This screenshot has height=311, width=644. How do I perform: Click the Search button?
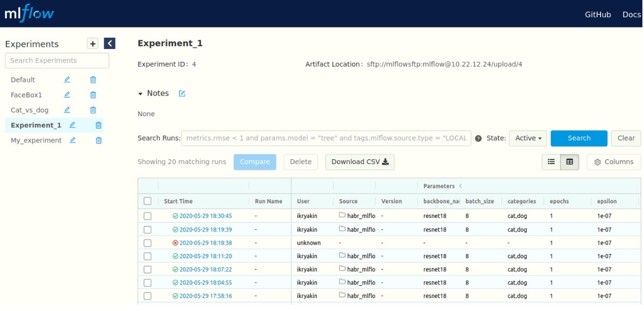click(579, 138)
